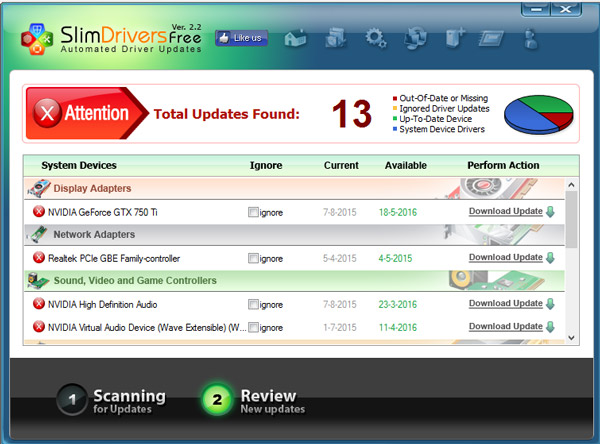Click the Perform Action column header

tap(503, 165)
